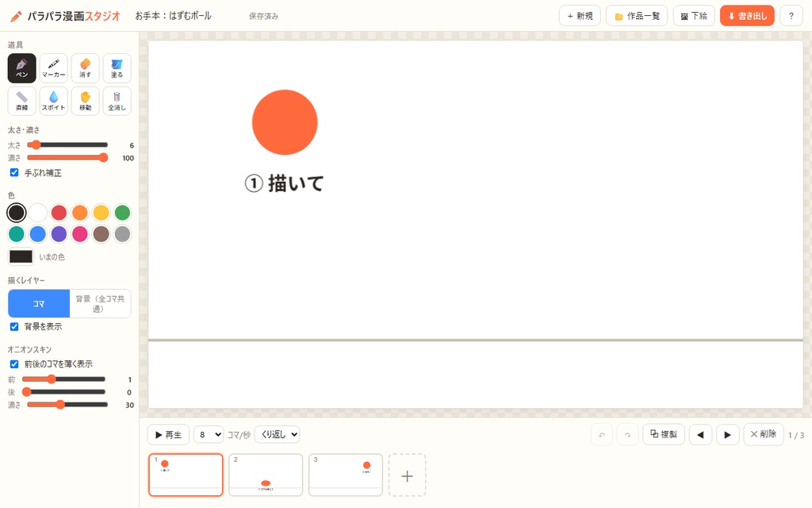Click the ① 描いて text on the canvas
Viewport: 812px width, 508px height.
(x=285, y=183)
